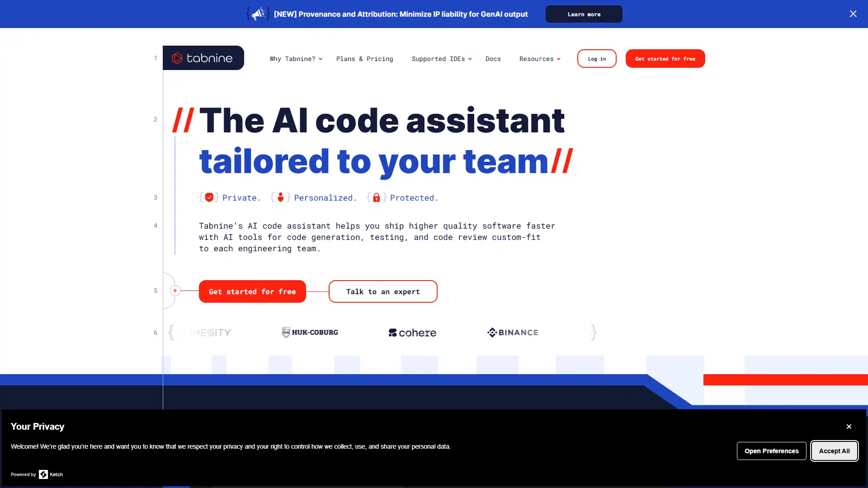Click the Private shield icon
Screen dimensions: 868x488
[209, 198]
